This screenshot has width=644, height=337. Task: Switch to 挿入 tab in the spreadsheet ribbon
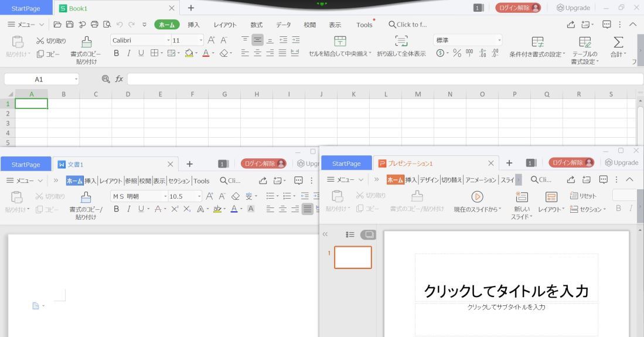[x=193, y=25]
